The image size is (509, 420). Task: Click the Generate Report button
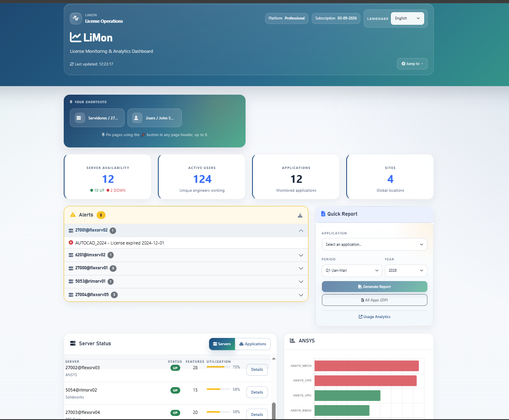point(374,286)
